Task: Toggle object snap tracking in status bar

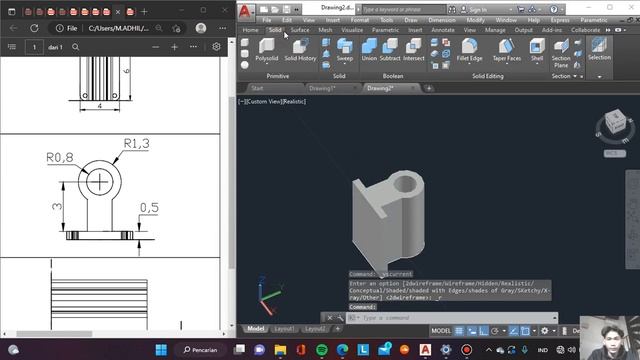Action: (x=514, y=331)
